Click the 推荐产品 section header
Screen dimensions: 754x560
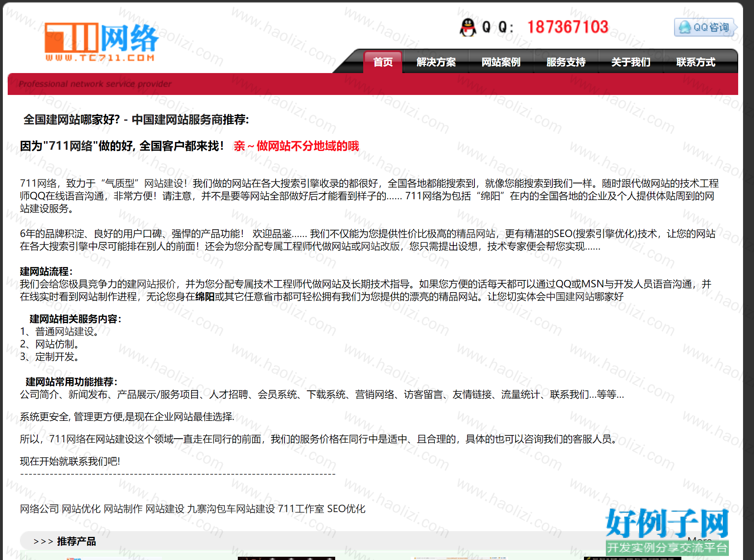tap(76, 541)
